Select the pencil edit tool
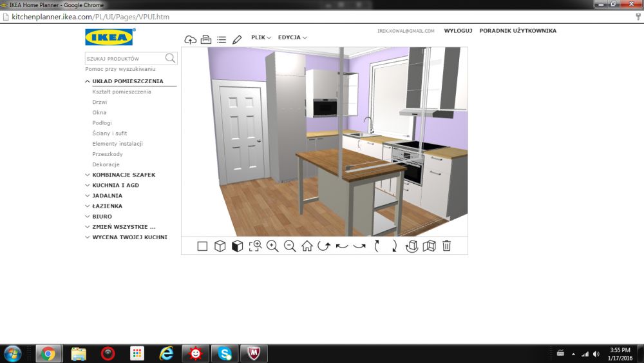The width and height of the screenshot is (644, 363). (237, 39)
